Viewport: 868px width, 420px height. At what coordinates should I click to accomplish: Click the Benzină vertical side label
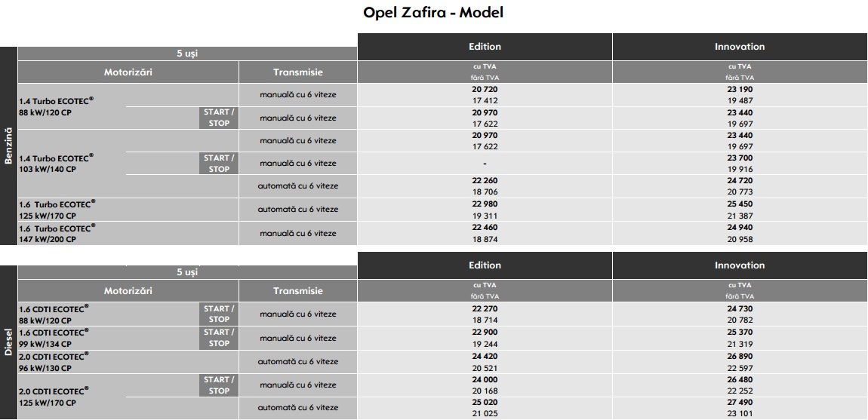point(8,146)
